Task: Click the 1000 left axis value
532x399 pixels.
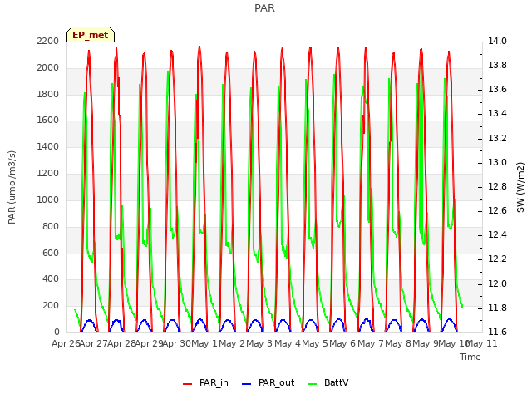Action: pos(48,199)
